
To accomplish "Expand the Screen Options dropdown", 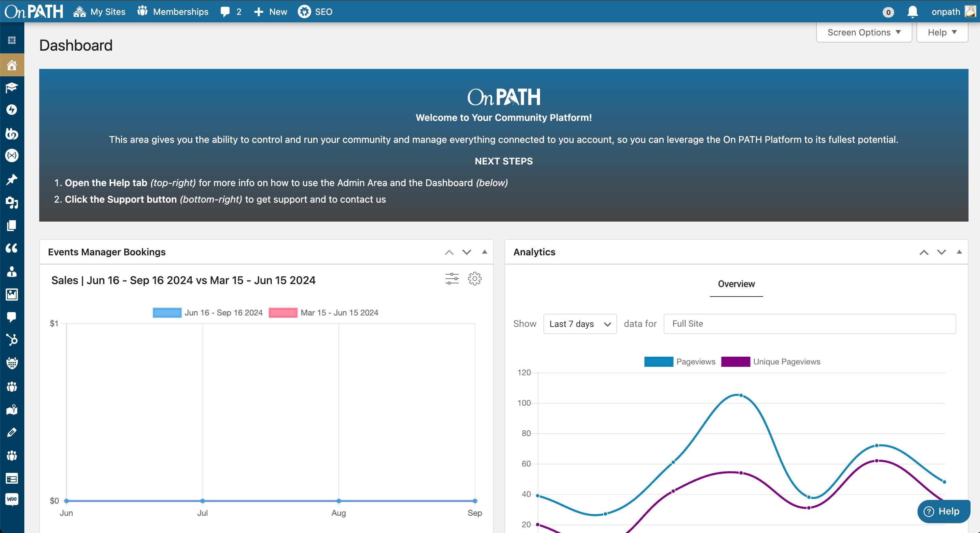I will [x=864, y=32].
